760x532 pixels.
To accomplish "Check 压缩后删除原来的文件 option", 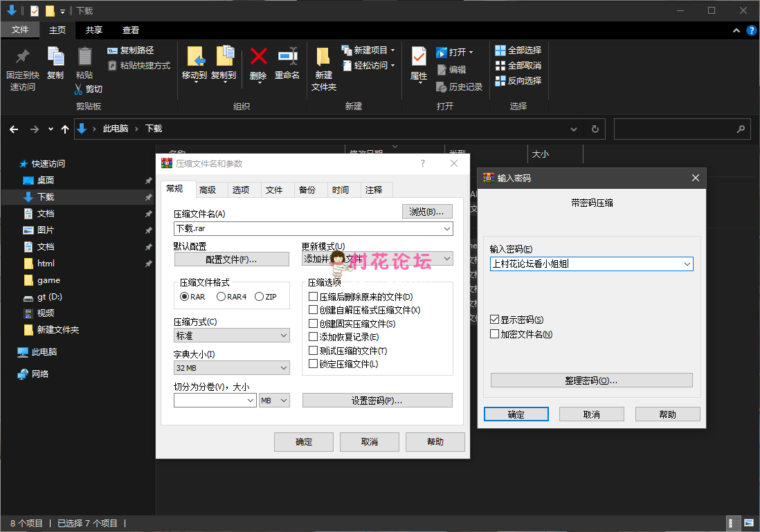I will pyautogui.click(x=314, y=297).
